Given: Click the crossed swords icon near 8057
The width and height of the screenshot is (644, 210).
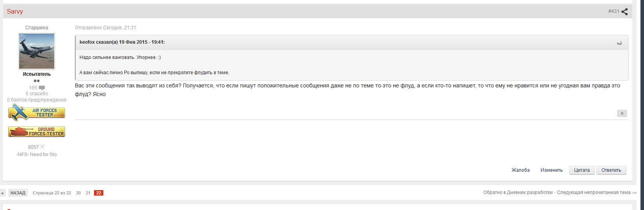Looking at the screenshot, I should (x=43, y=147).
